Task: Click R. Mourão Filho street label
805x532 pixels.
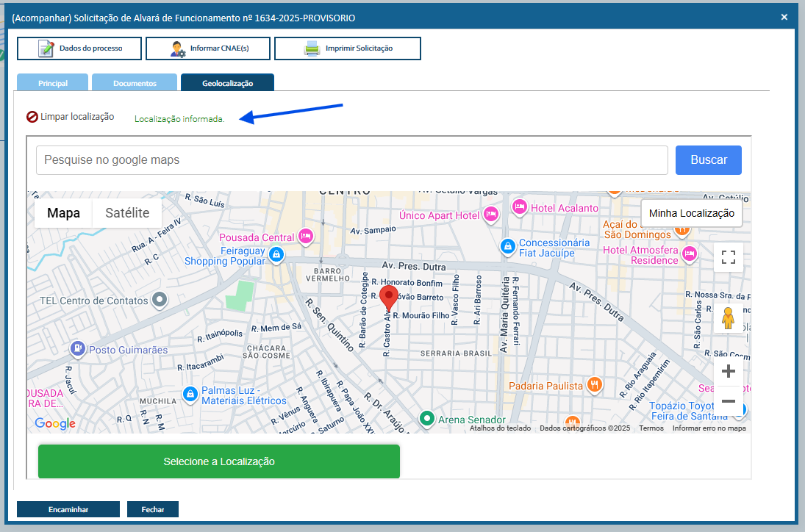Action: (x=421, y=315)
